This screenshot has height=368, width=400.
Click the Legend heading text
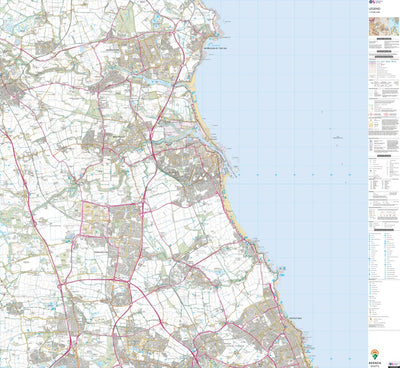coord(375,9)
